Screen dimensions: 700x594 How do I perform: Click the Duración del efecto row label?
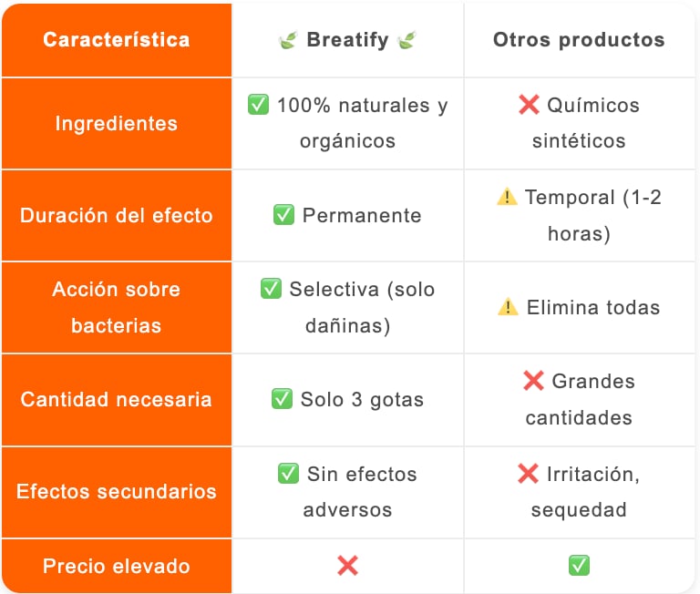coord(117,216)
